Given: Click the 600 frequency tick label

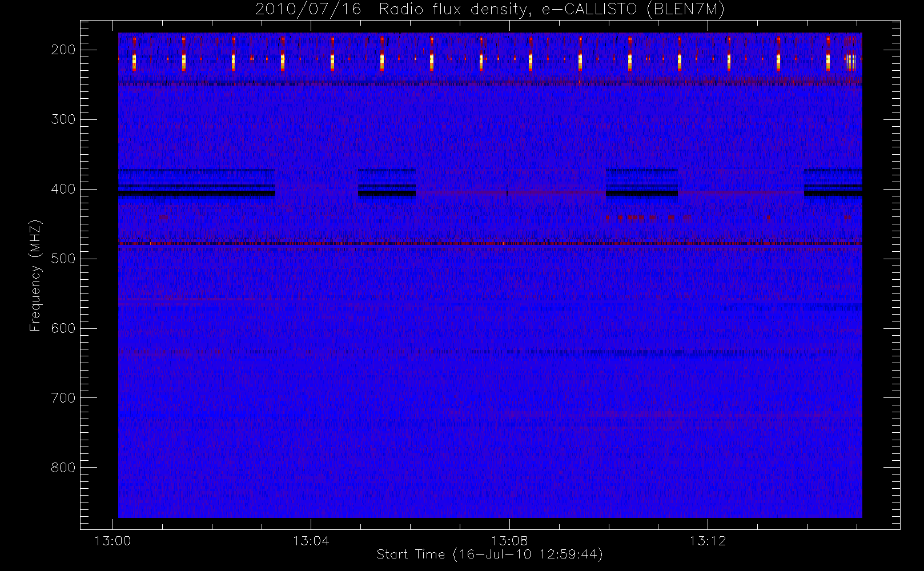Looking at the screenshot, I should (x=63, y=328).
